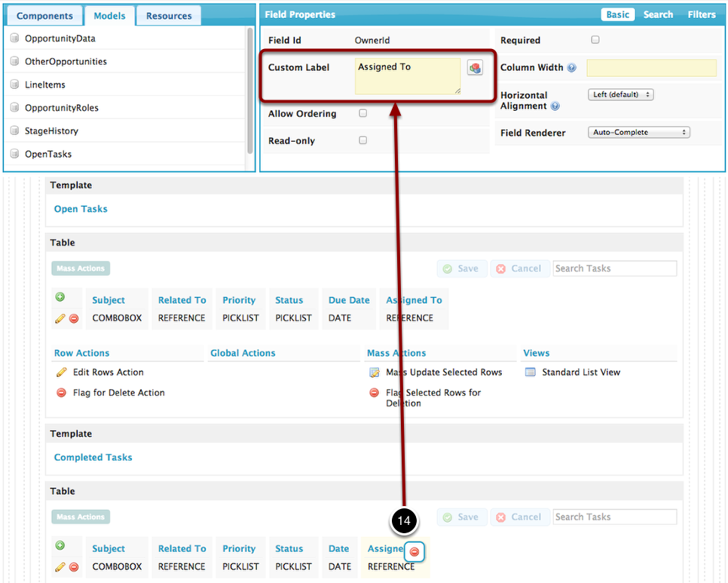Screen dimensions: 728x583
Task: Open the Filters tab in Field Properties
Action: (701, 14)
